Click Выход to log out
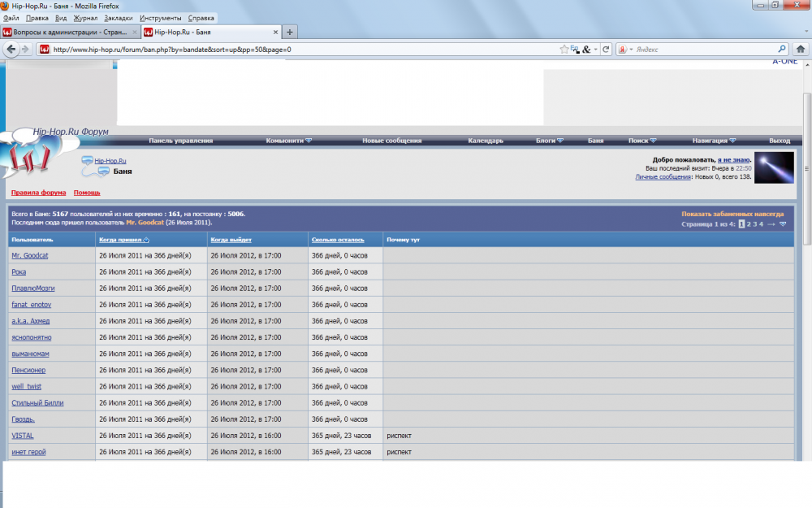812x508 pixels. tap(780, 141)
